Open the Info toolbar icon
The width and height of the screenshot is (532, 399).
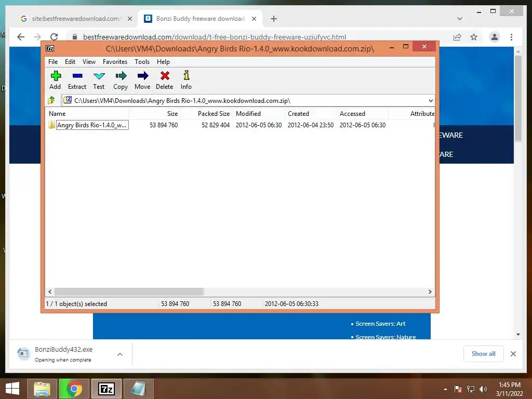[186, 80]
